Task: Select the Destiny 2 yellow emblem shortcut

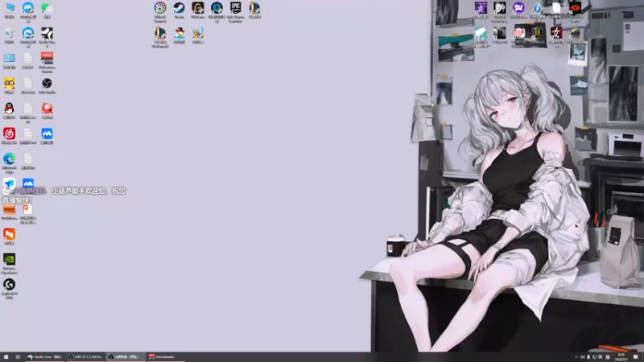Action: [537, 35]
